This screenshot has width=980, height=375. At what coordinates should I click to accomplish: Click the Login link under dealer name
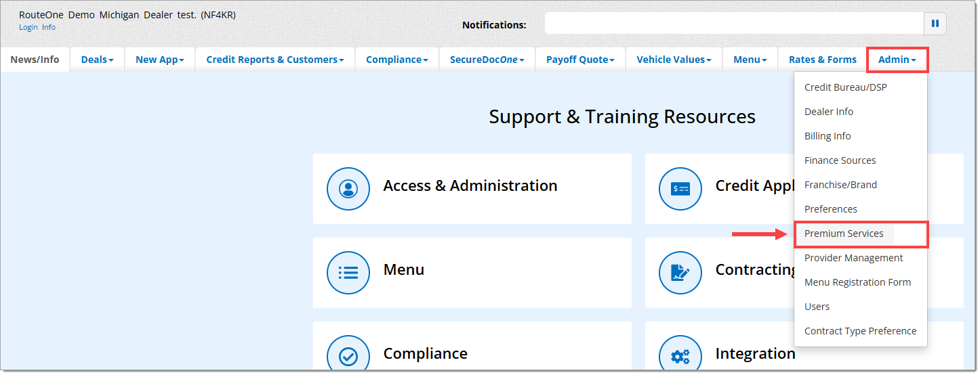28,28
